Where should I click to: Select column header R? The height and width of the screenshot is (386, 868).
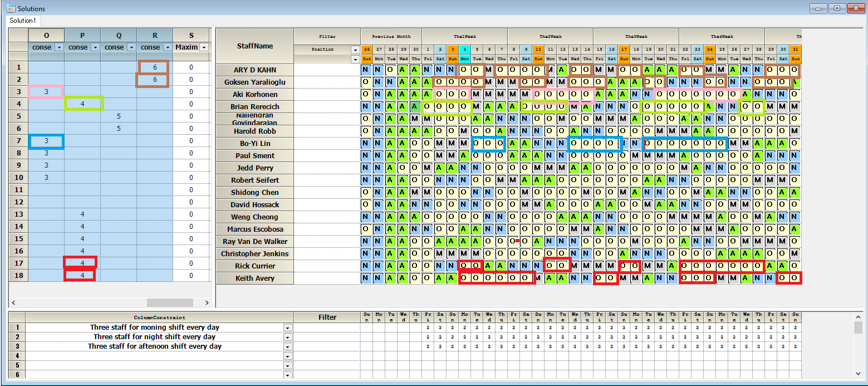tap(155, 35)
